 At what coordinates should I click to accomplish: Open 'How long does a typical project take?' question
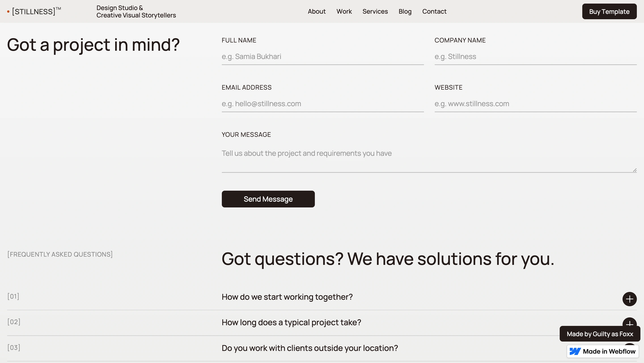pos(291,323)
